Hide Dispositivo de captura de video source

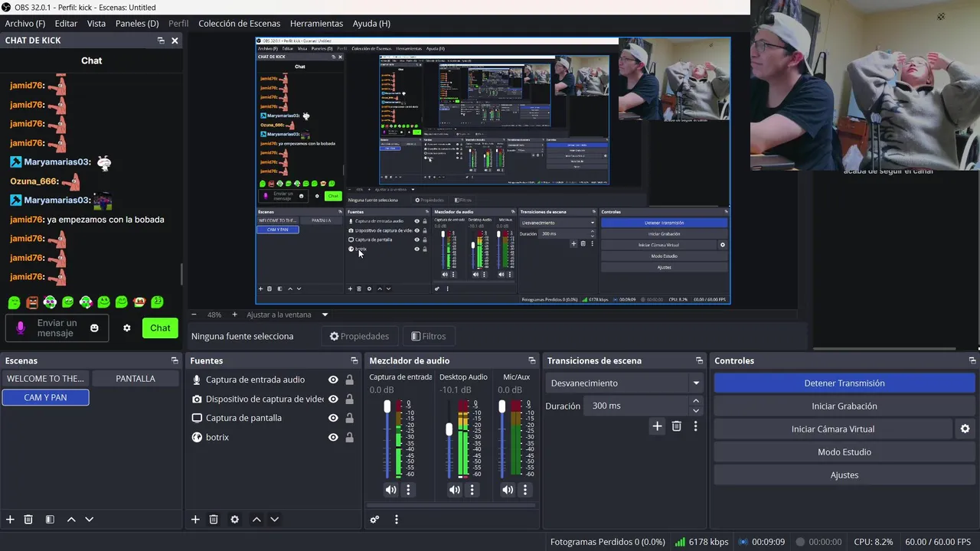333,399
